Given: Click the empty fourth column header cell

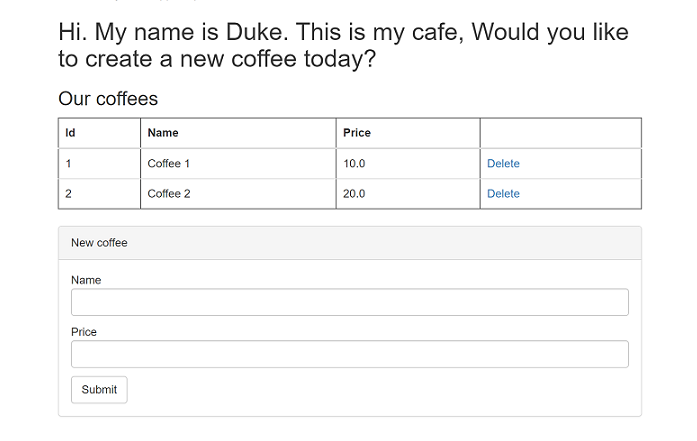Looking at the screenshot, I should [560, 133].
